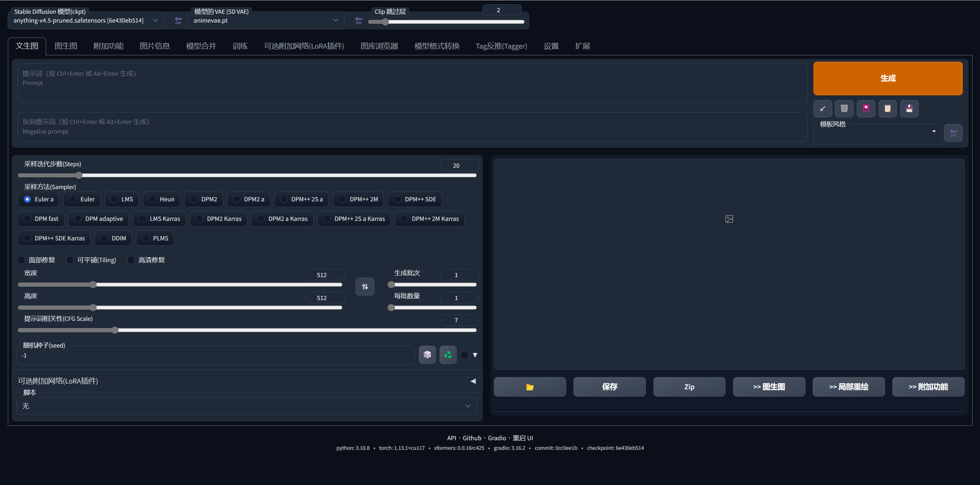Open the Tag反推(Tagger) tab
This screenshot has height=485, width=980.
coord(501,46)
